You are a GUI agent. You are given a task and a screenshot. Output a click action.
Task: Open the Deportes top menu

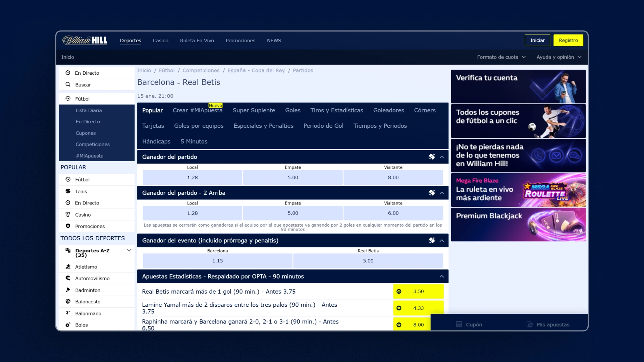(x=130, y=41)
